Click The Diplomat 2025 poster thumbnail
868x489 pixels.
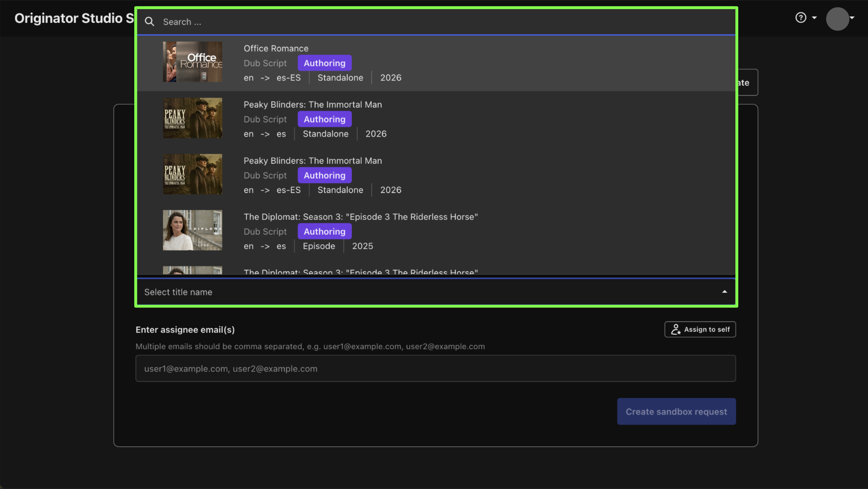(x=193, y=230)
